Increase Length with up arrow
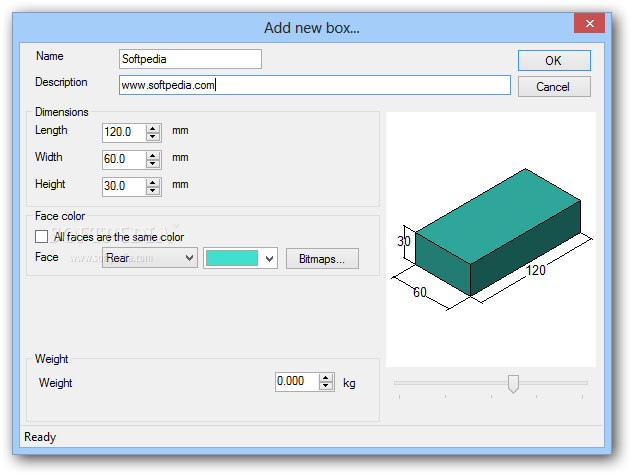Viewport: 632px width, 475px height. tap(153, 129)
